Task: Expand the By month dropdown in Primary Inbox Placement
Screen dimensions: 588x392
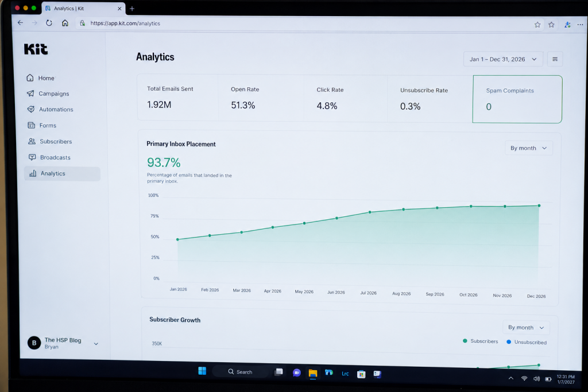Action: (528, 148)
